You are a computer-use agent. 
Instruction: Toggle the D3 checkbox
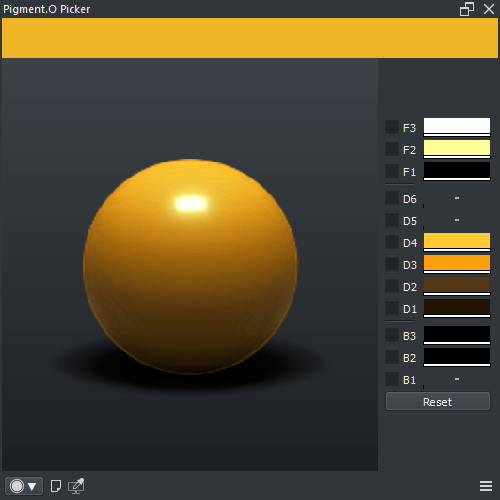pyautogui.click(x=392, y=264)
